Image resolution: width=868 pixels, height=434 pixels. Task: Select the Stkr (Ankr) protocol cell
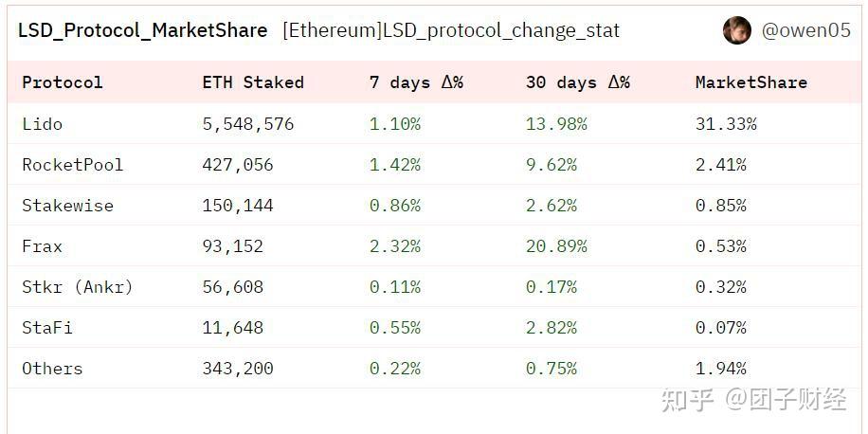point(78,287)
